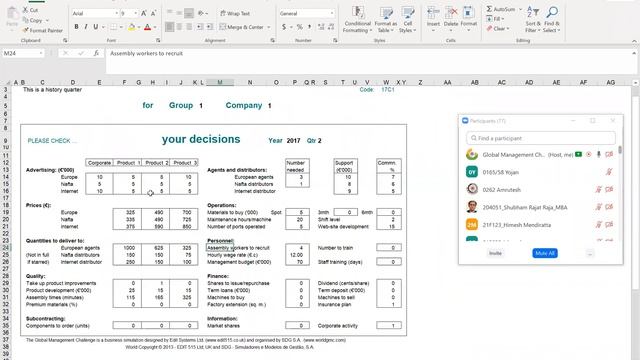Click the Copy icon in Clipboard

25,20
